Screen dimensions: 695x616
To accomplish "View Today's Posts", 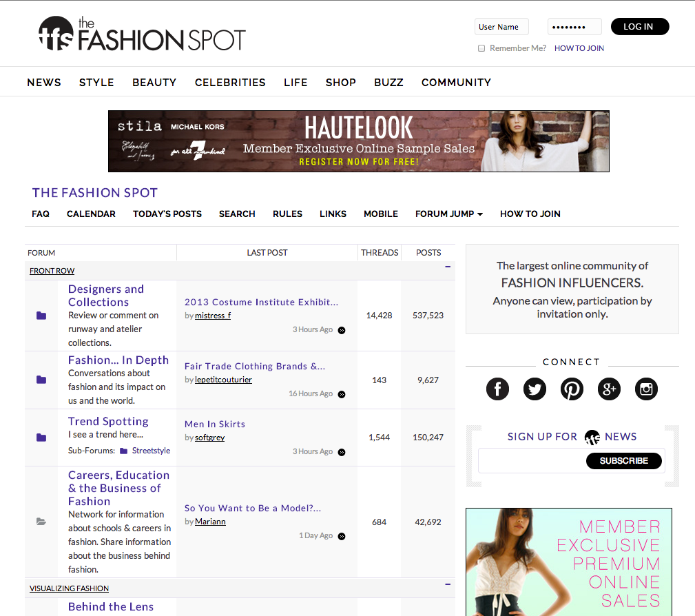I will tap(167, 214).
